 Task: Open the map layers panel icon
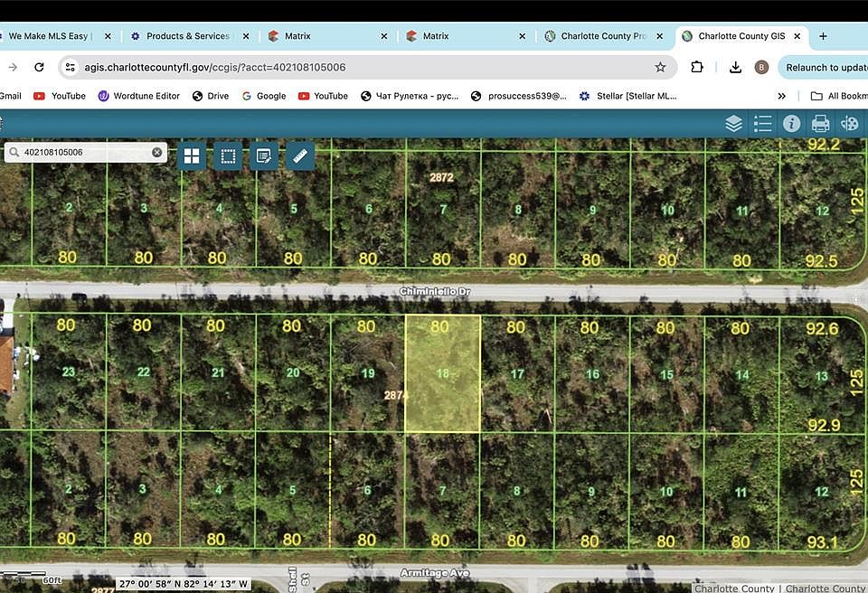(733, 124)
